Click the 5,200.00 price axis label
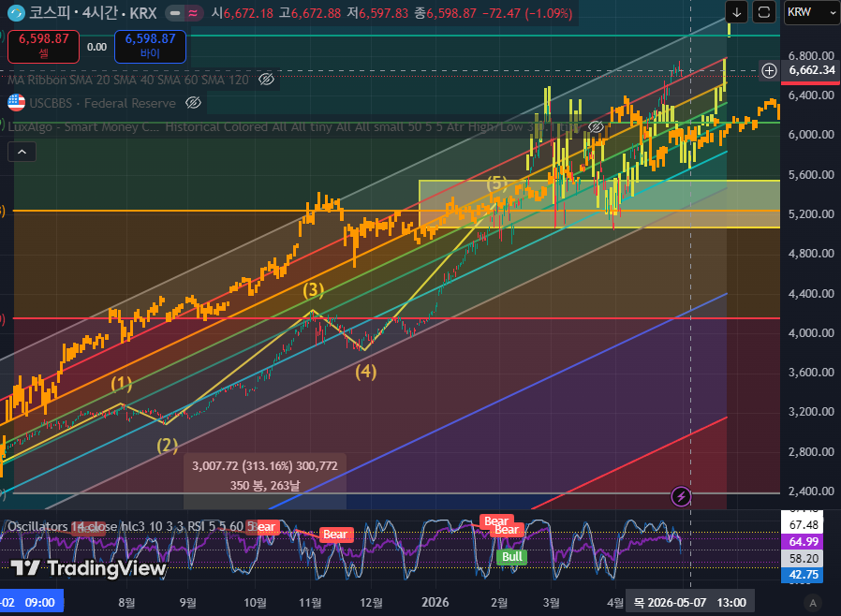841x616 pixels. click(x=811, y=213)
